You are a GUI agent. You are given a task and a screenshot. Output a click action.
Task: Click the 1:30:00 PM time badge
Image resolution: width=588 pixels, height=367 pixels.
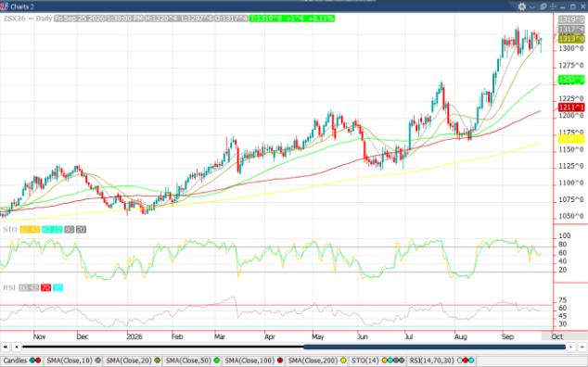124,19
